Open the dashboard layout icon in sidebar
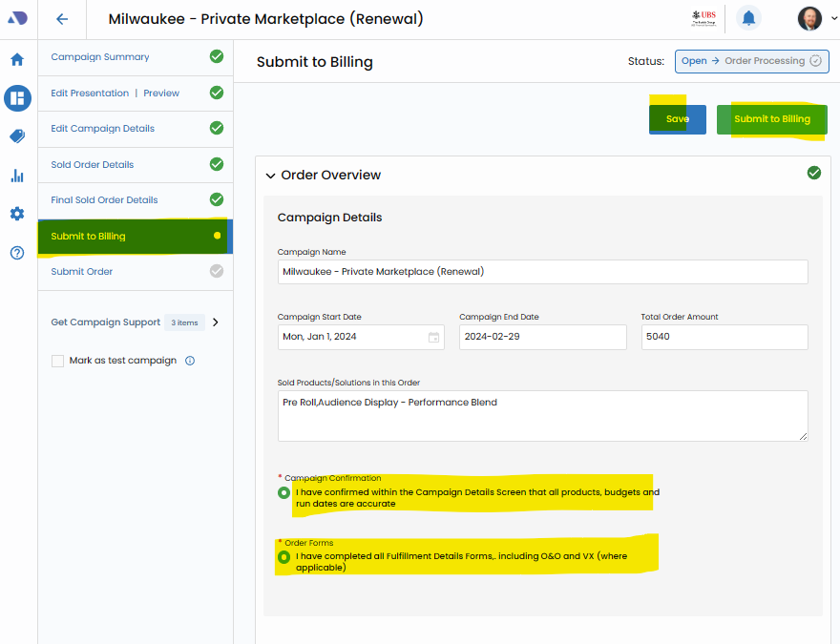The image size is (840, 644). coord(17,97)
